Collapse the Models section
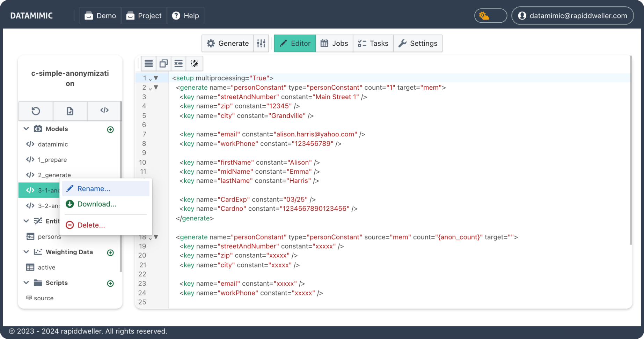This screenshot has width=644, height=339. 26,128
